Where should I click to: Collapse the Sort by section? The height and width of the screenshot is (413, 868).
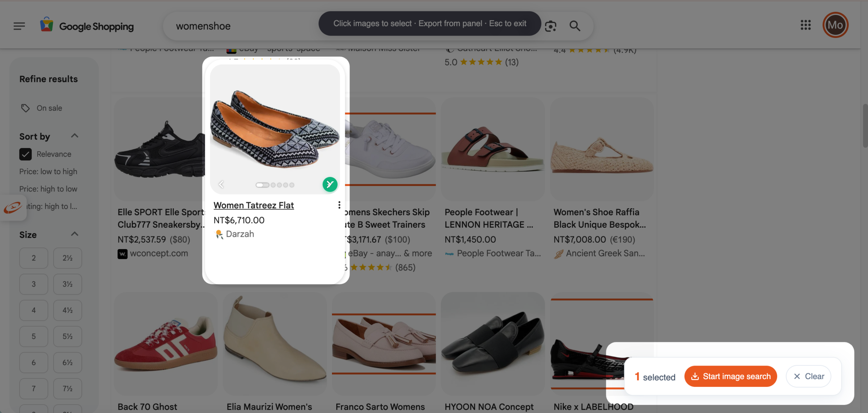pos(75,136)
